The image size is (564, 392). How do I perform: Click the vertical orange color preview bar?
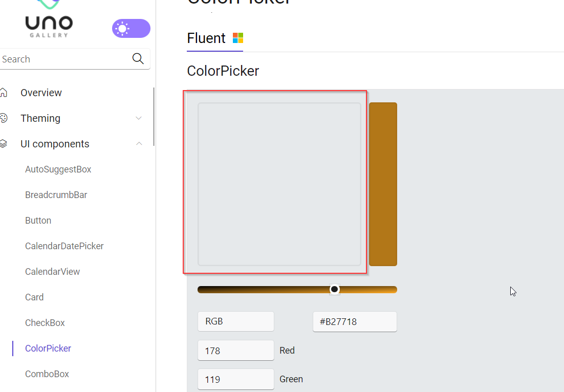coord(383,184)
